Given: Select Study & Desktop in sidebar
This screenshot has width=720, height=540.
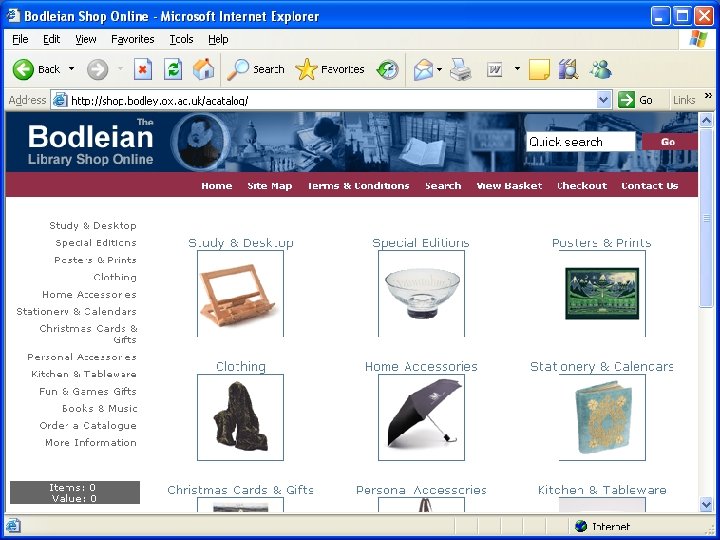Looking at the screenshot, I should tap(93, 225).
